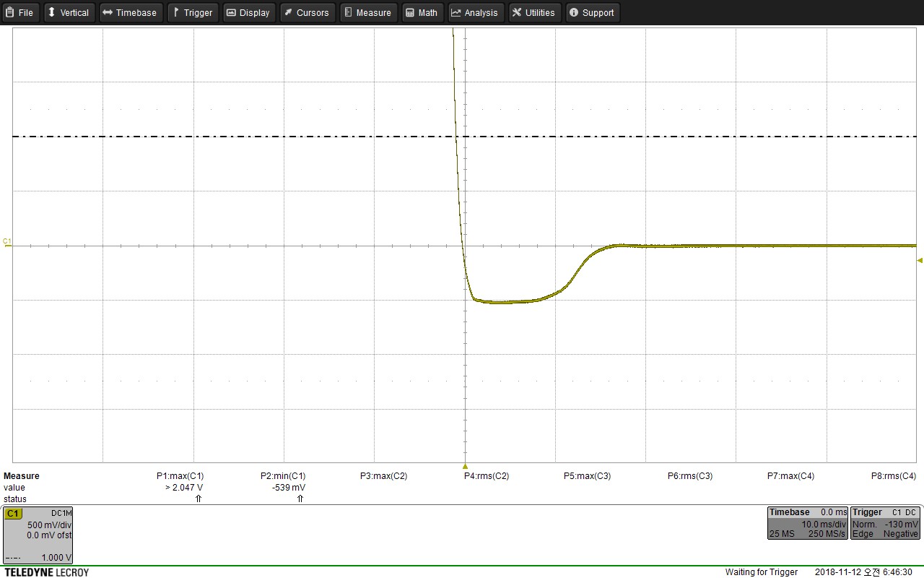Click the Timebase descriptor box
The height and width of the screenshot is (578, 924).
[x=808, y=523]
